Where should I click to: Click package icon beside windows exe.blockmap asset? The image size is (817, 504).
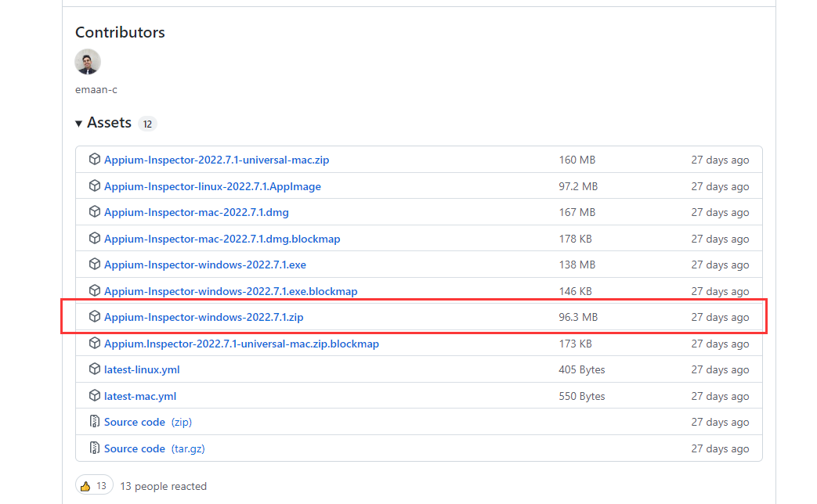[94, 290]
